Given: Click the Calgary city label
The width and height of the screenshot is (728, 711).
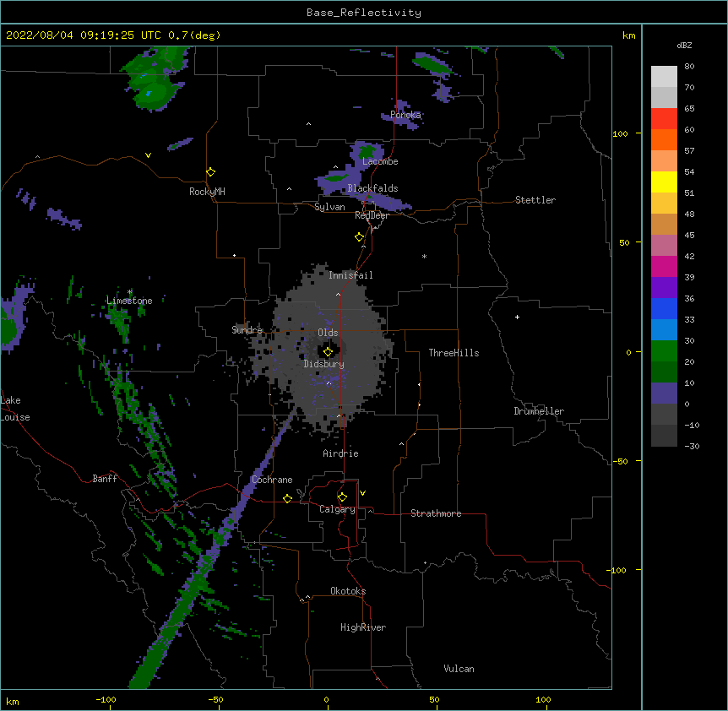Looking at the screenshot, I should (337, 509).
